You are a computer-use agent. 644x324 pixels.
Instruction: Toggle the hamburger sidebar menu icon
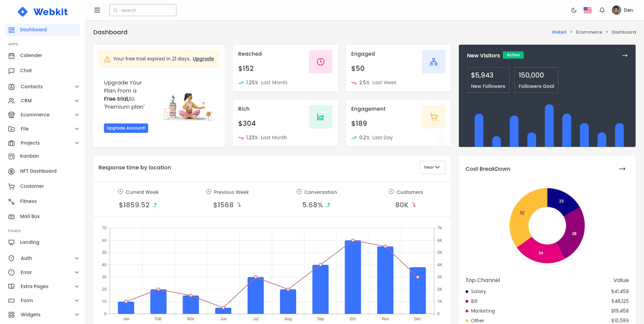[97, 10]
